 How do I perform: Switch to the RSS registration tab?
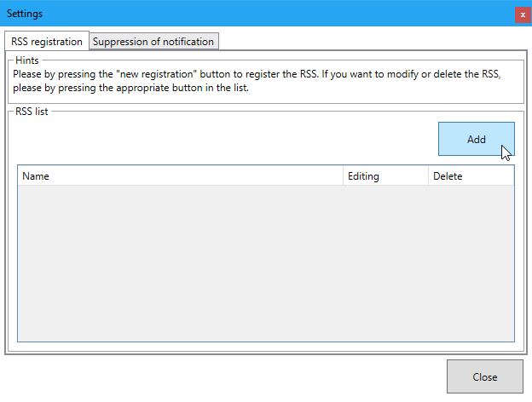point(47,42)
